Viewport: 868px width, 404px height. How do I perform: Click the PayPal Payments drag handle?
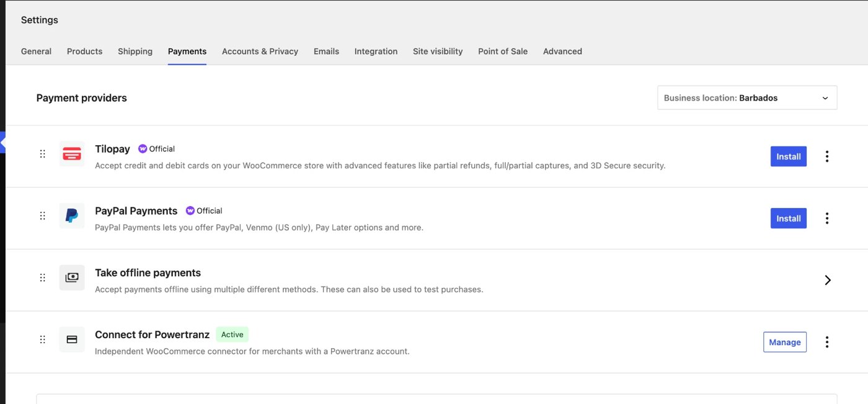[x=43, y=216]
